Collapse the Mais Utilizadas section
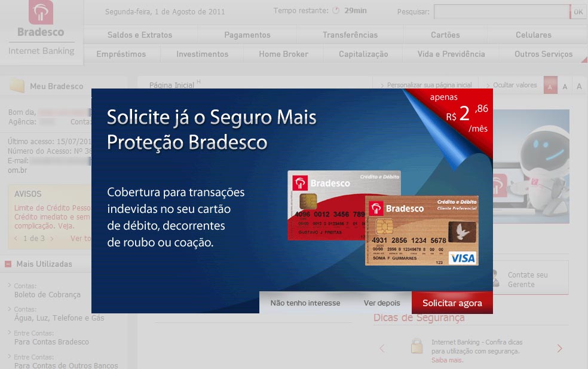The image size is (588, 369). pos(8,264)
